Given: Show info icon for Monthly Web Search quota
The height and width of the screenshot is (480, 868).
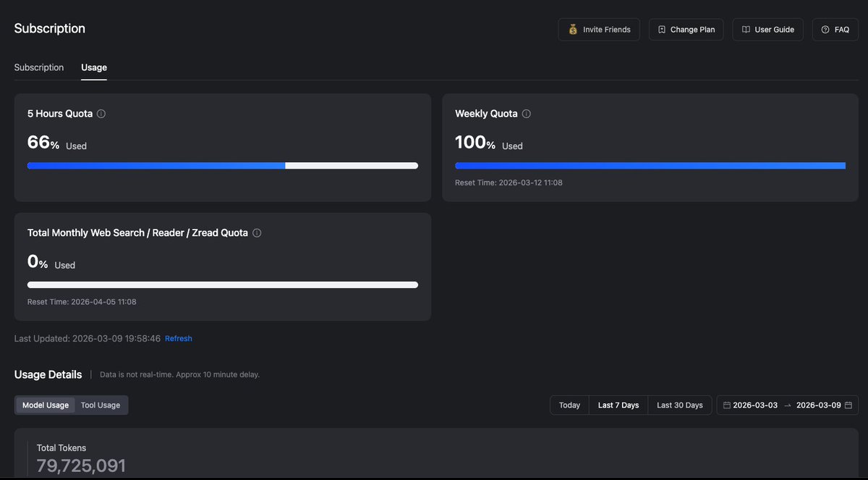Looking at the screenshot, I should (x=257, y=233).
